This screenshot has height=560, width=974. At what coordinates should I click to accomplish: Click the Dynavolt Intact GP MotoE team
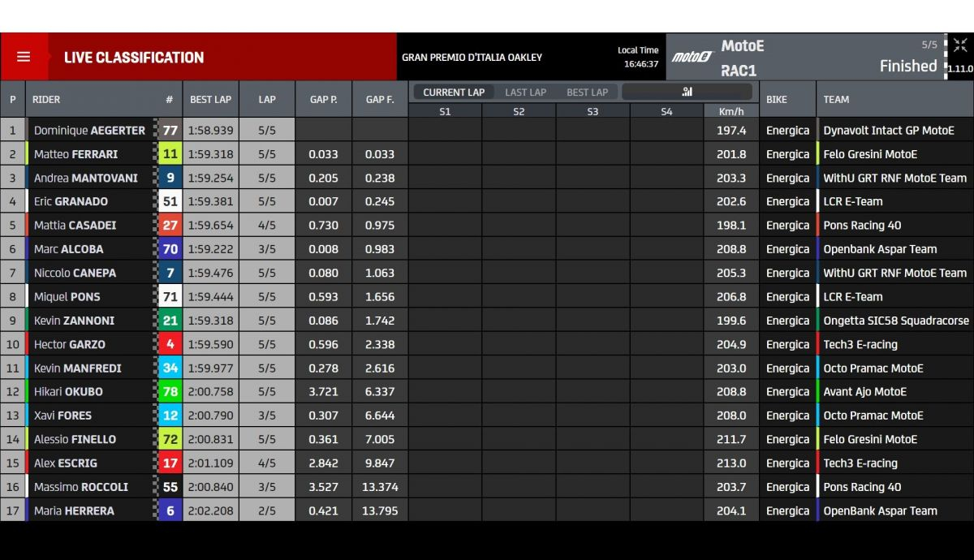point(889,130)
